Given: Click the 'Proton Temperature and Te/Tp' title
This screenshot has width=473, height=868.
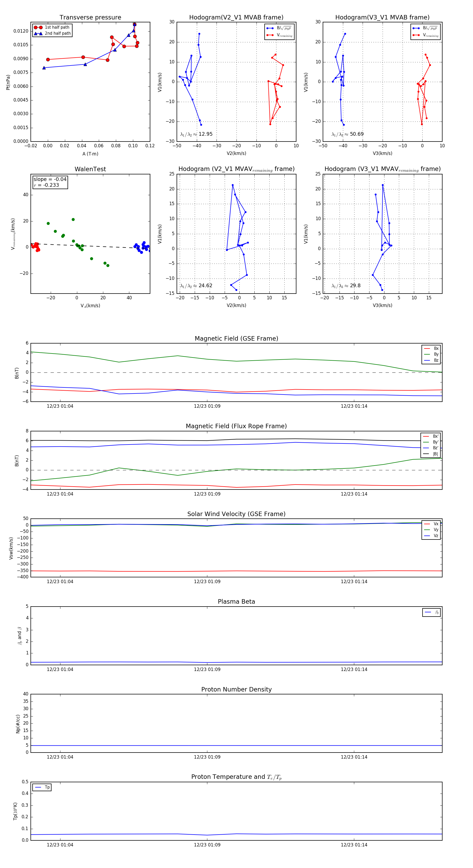Looking at the screenshot, I should coord(236,777).
